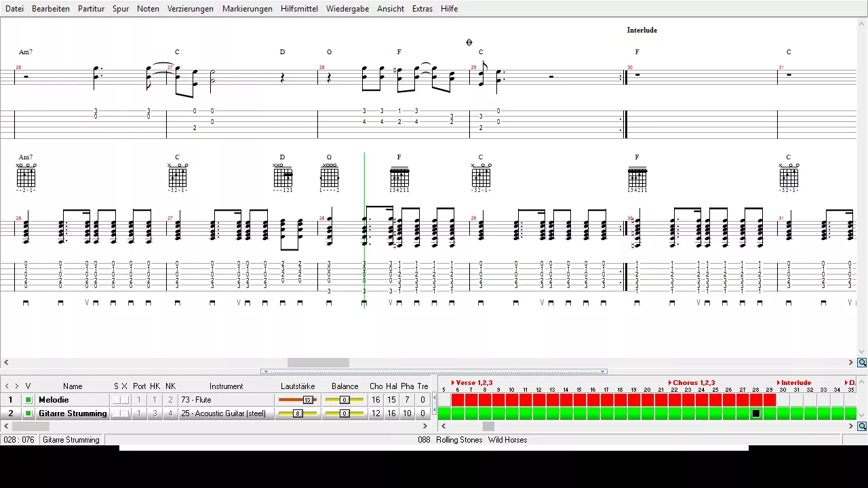The width and height of the screenshot is (868, 488).
Task: Click the X cell of Gitarre Strumming track
Action: pos(125,413)
